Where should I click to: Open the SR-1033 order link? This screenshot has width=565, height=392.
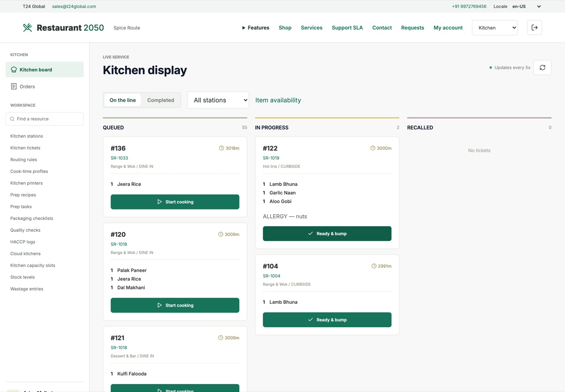pos(119,158)
